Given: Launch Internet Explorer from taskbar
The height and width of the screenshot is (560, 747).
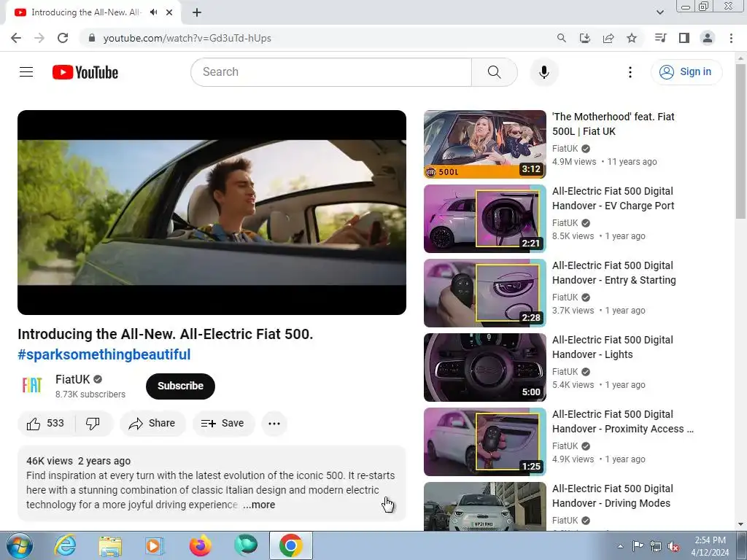Looking at the screenshot, I should point(65,545).
